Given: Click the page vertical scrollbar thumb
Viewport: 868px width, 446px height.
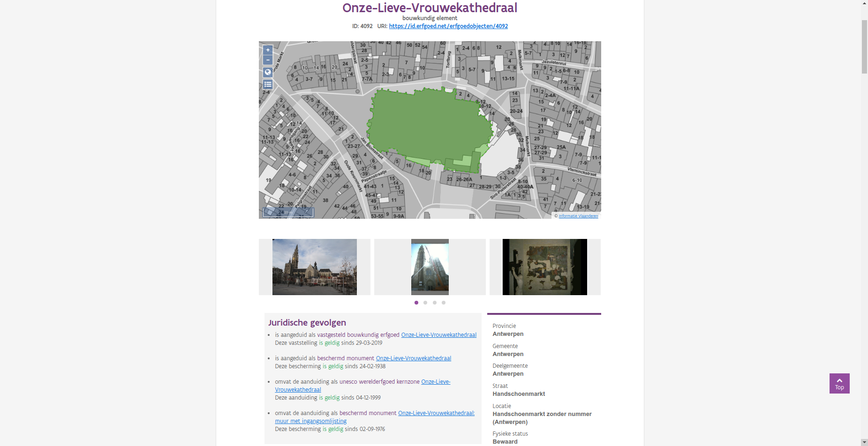Looking at the screenshot, I should 864,47.
